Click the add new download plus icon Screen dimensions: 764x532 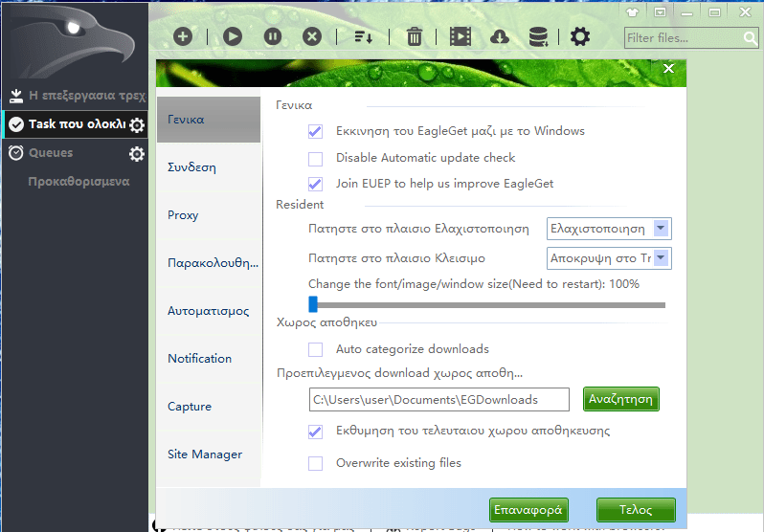tap(183, 36)
